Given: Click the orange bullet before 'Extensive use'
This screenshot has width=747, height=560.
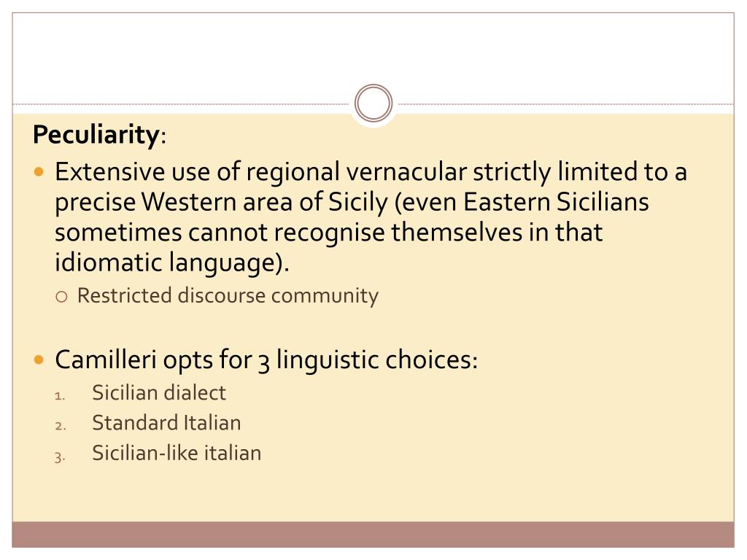Looking at the screenshot, I should coord(39,172).
